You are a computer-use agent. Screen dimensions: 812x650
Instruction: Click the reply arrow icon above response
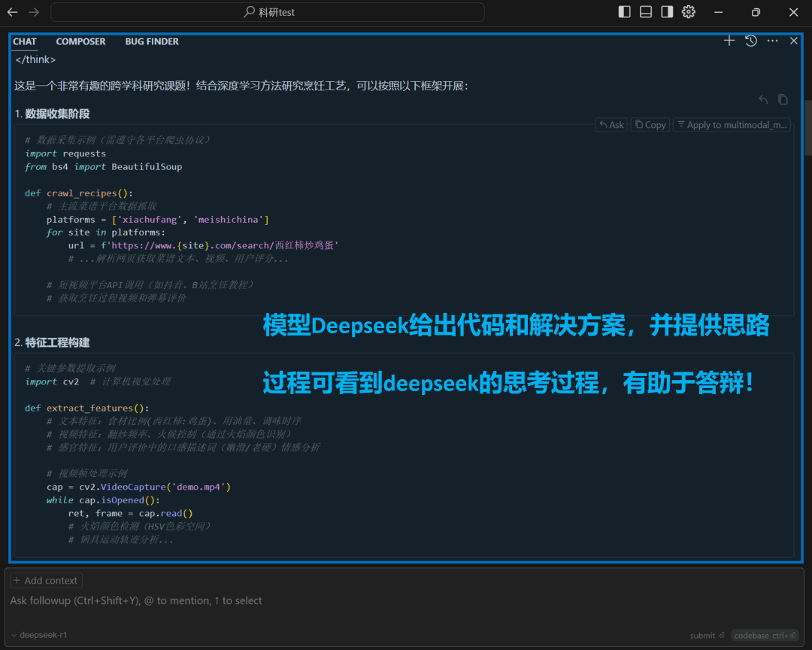pos(763,99)
